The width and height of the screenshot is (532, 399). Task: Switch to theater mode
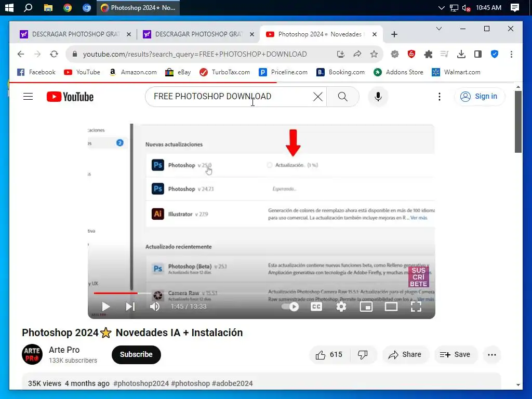click(x=391, y=307)
